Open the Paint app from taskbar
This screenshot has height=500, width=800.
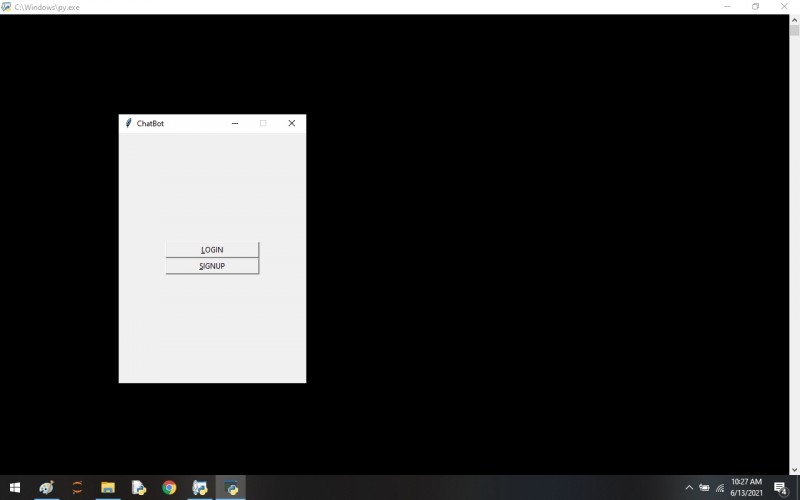[46, 488]
